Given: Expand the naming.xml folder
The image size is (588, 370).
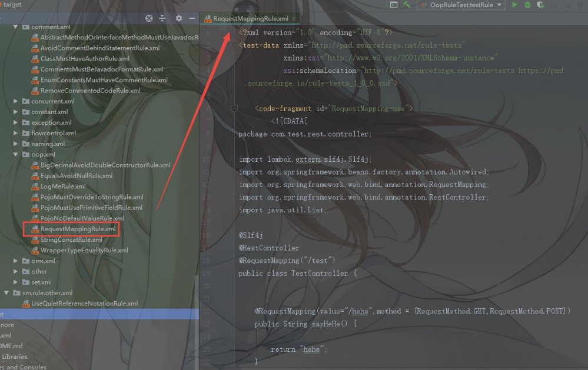Looking at the screenshot, I should point(15,144).
